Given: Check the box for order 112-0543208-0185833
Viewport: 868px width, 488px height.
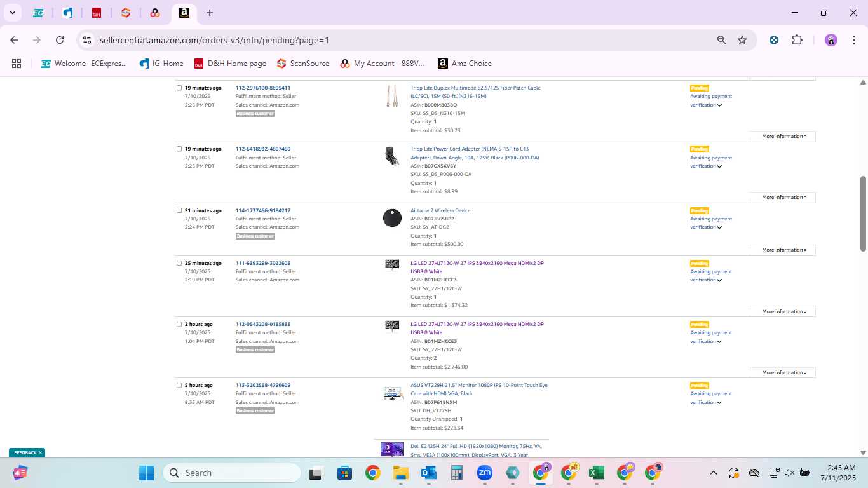Looking at the screenshot, I should 179,324.
